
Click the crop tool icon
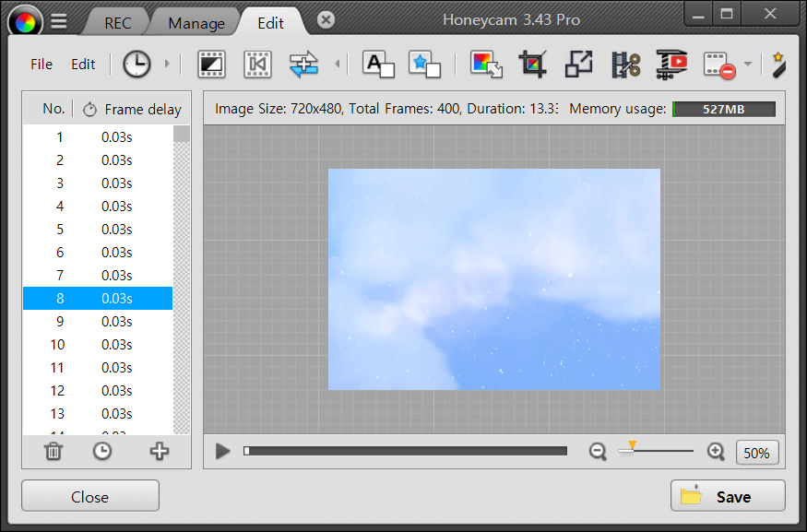click(x=532, y=64)
